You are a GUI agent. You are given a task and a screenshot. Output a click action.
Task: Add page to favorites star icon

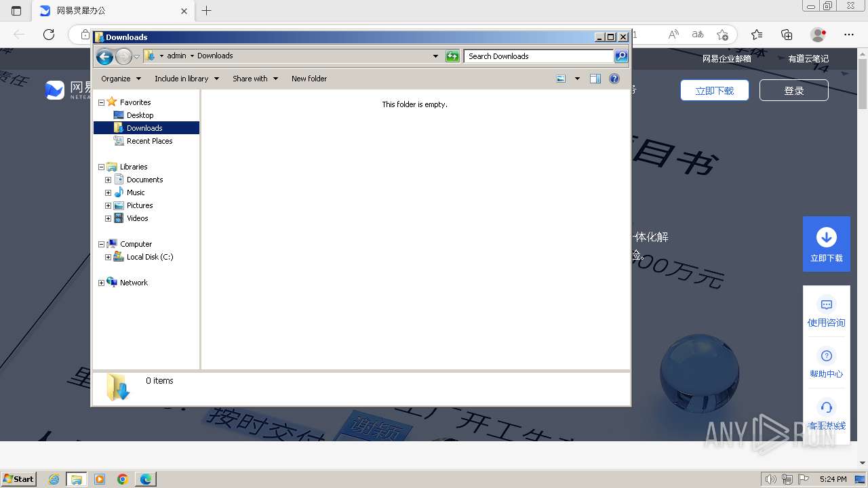722,35
